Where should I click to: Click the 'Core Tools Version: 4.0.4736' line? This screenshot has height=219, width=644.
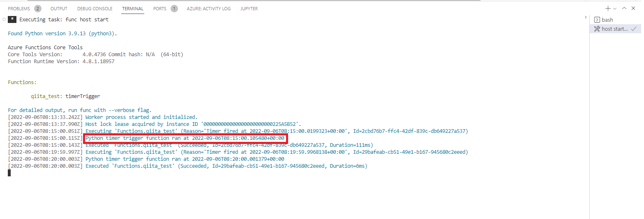pyautogui.click(x=95, y=54)
